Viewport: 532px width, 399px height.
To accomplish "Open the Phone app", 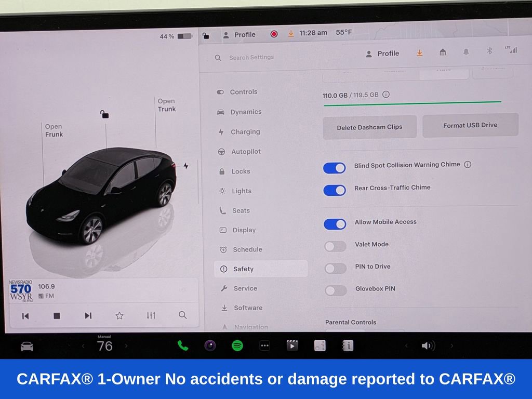I will tap(183, 345).
